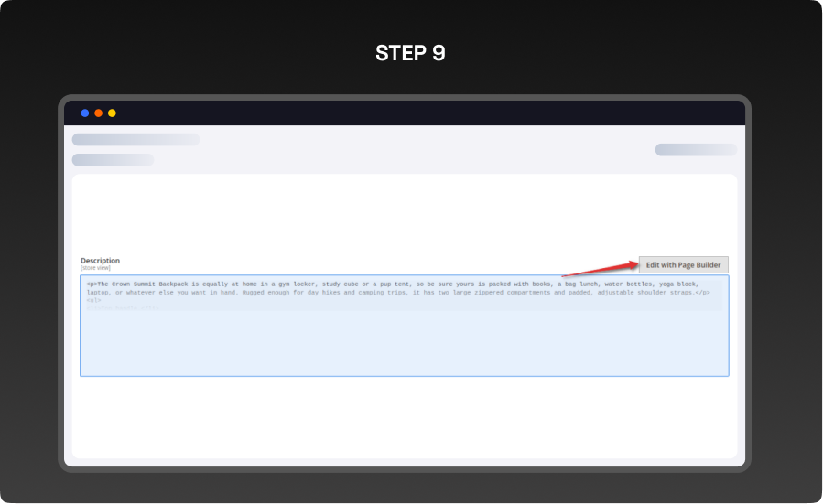
Task: Click the blank white area below the text box
Action: click(404, 417)
